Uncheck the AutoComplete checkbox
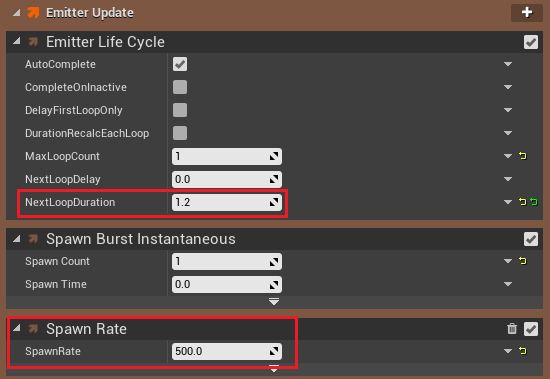 click(x=180, y=64)
